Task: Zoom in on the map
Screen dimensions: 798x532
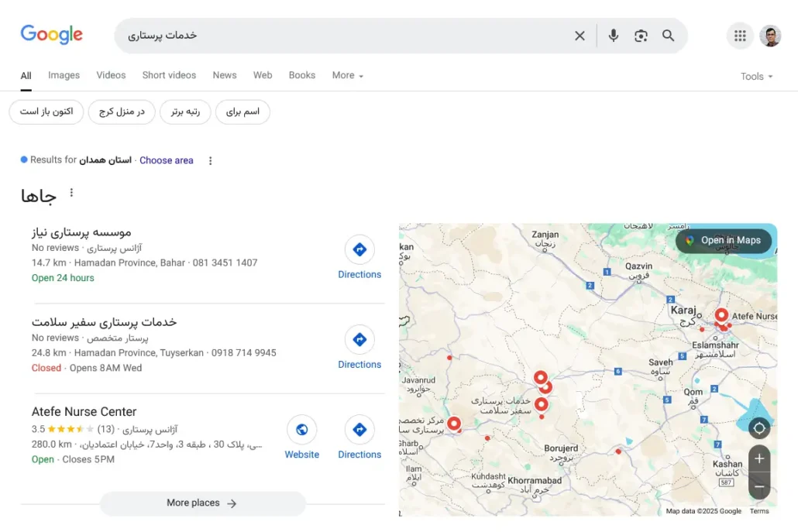Action: point(758,458)
